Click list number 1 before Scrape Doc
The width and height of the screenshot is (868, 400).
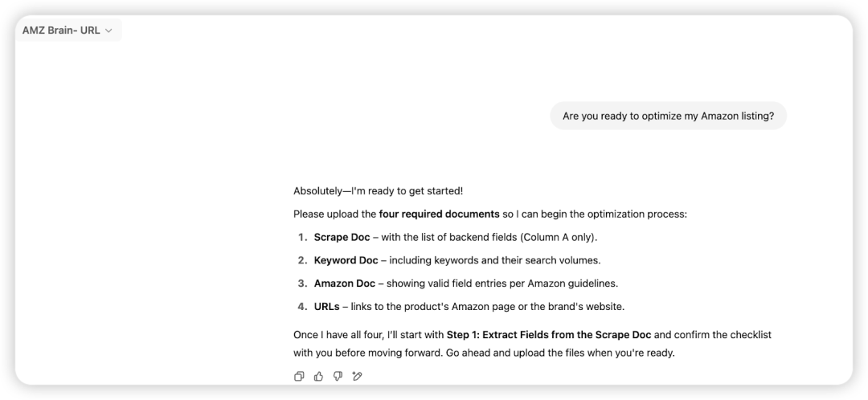(302, 237)
